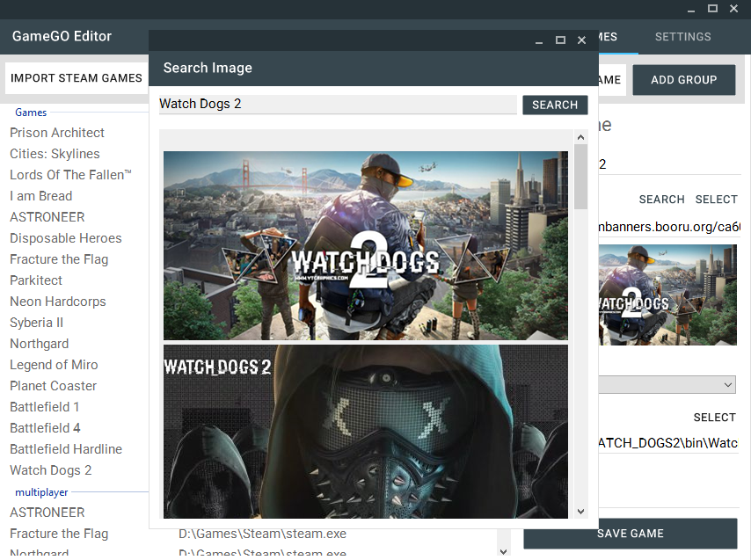Select Battlefield 4 in game list
The height and width of the screenshot is (560, 751).
[45, 427]
